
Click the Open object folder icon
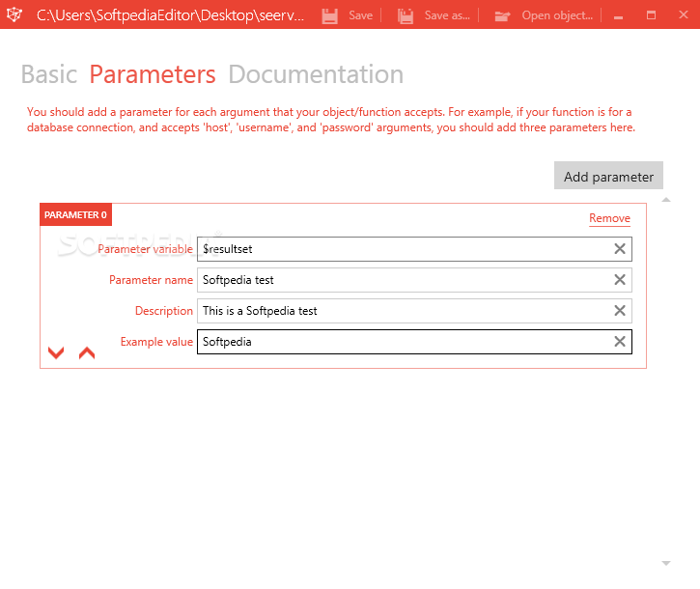502,16
